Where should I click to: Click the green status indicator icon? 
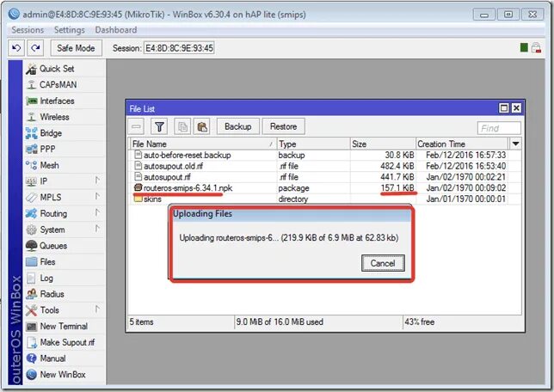click(524, 47)
